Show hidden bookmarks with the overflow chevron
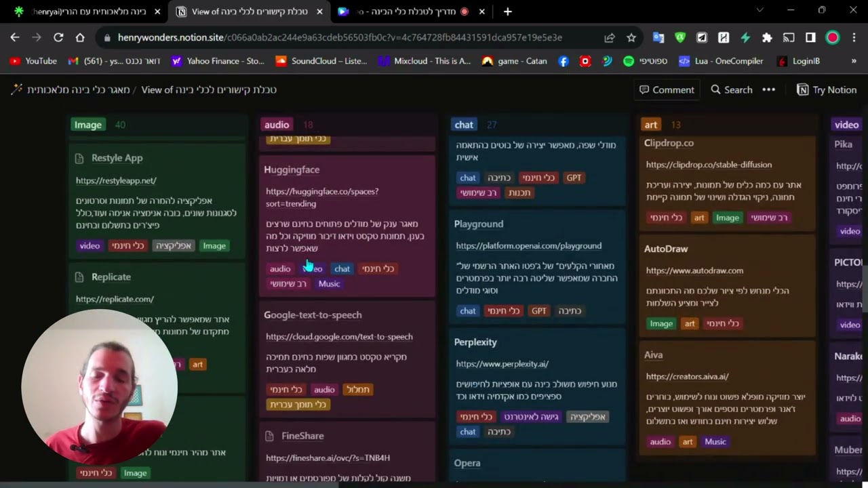The height and width of the screenshot is (488, 868). 854,61
